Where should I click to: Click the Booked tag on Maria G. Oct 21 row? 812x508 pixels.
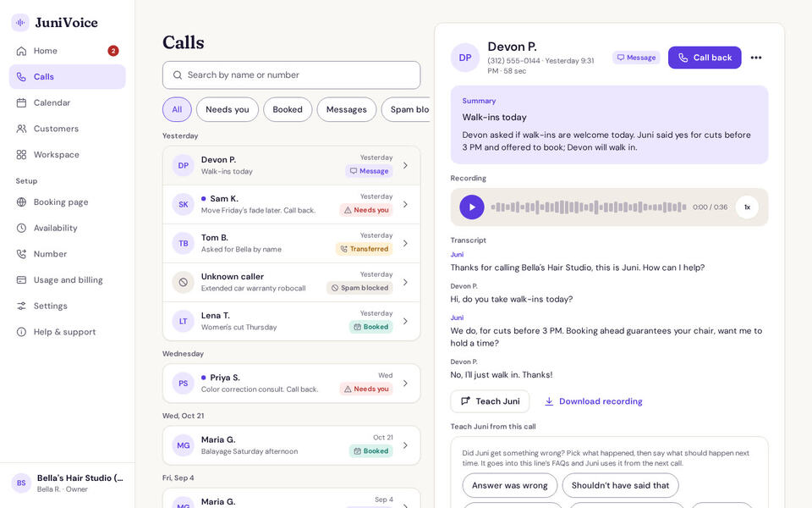coord(370,451)
